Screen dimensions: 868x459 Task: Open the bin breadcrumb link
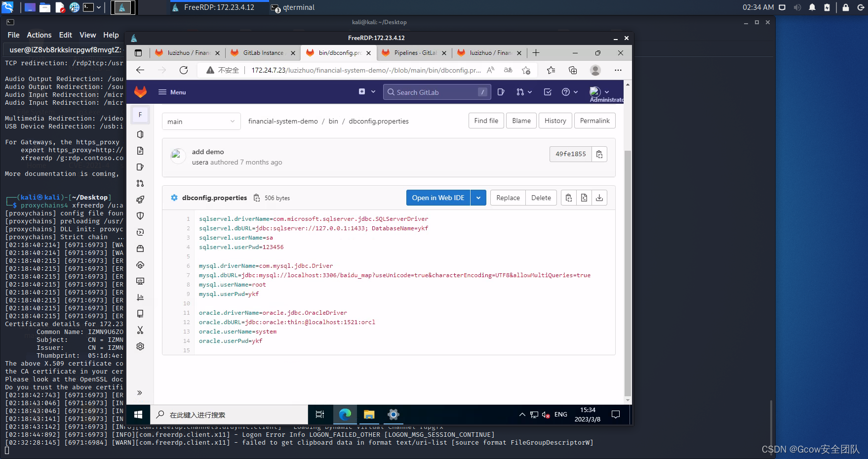click(x=333, y=121)
